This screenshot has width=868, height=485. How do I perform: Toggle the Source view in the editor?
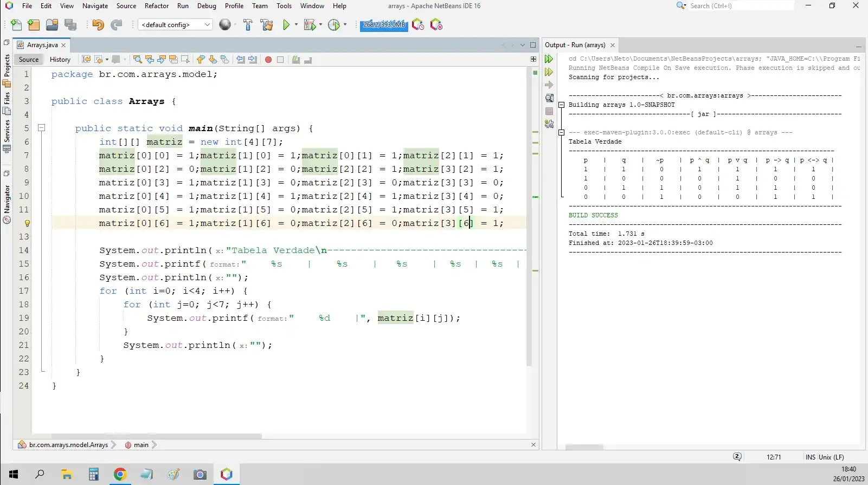point(29,60)
